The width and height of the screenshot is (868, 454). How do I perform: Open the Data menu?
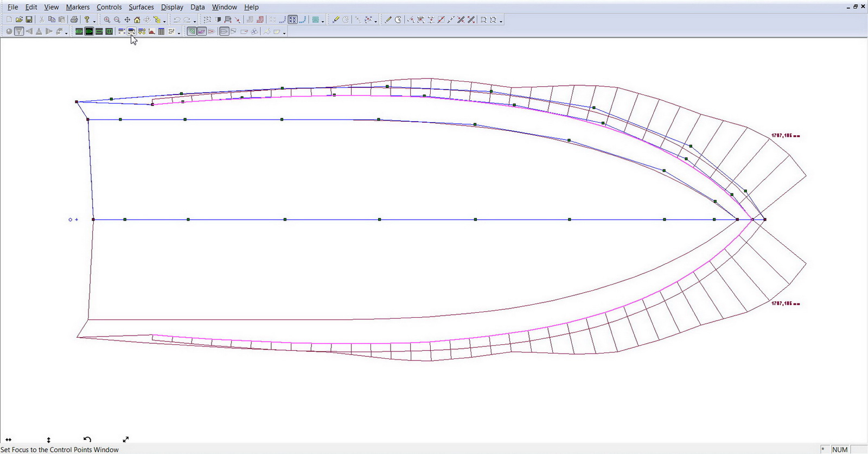[x=197, y=7]
